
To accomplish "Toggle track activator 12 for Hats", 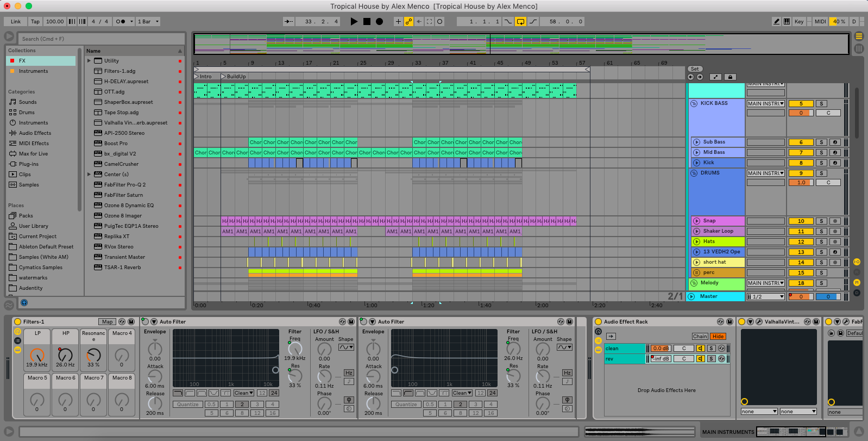I will click(x=801, y=242).
